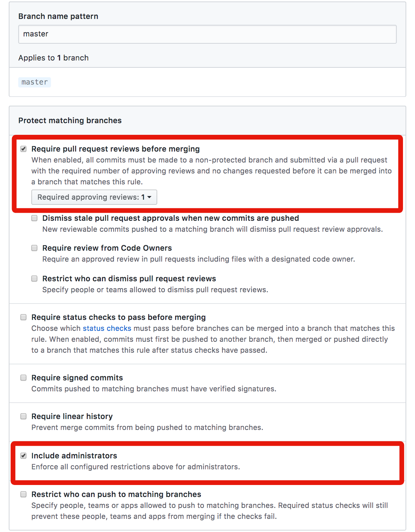Enable Require linear history checkbox
The image size is (415, 532).
point(24,416)
